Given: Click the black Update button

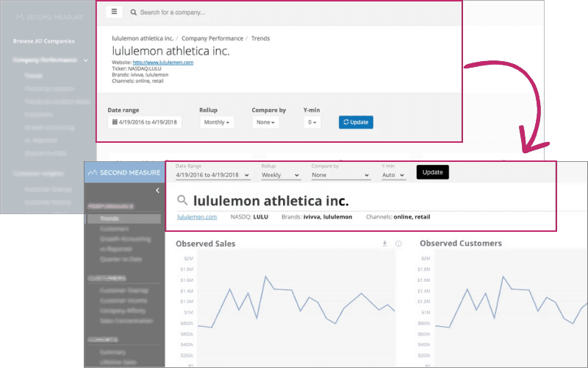Looking at the screenshot, I should (x=432, y=172).
